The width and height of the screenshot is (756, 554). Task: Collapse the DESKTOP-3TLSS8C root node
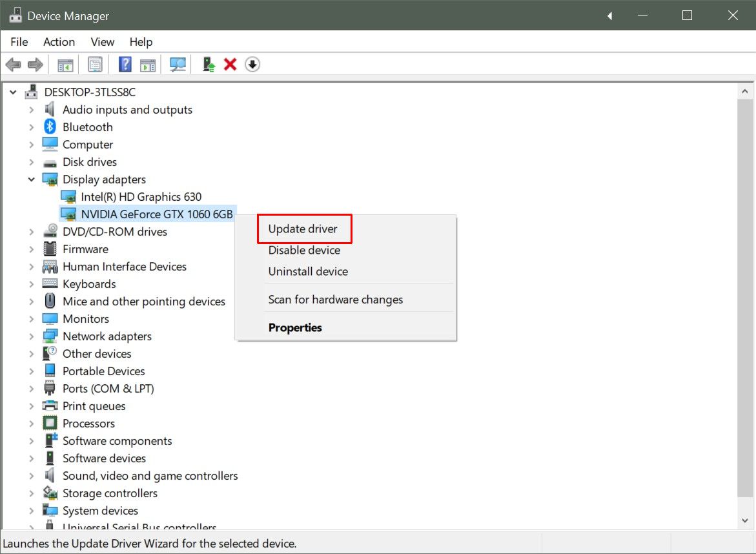pos(13,92)
